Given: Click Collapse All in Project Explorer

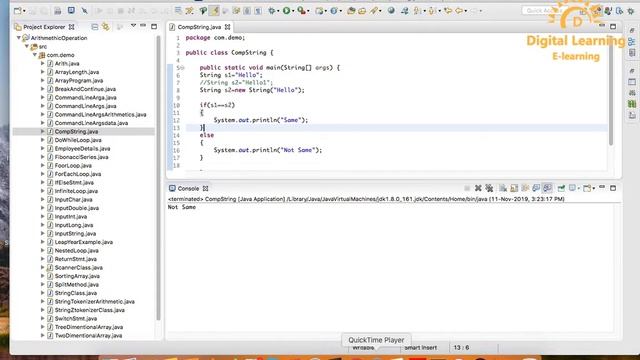Looking at the screenshot, I should [x=95, y=27].
